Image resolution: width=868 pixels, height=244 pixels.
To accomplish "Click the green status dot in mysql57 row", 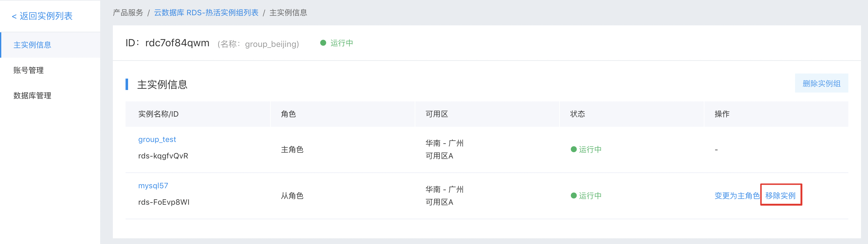I will point(573,196).
